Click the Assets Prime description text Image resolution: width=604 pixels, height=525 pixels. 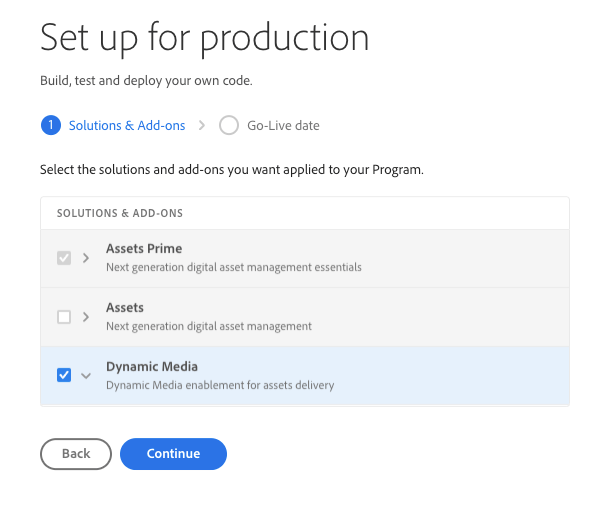pyautogui.click(x=233, y=268)
